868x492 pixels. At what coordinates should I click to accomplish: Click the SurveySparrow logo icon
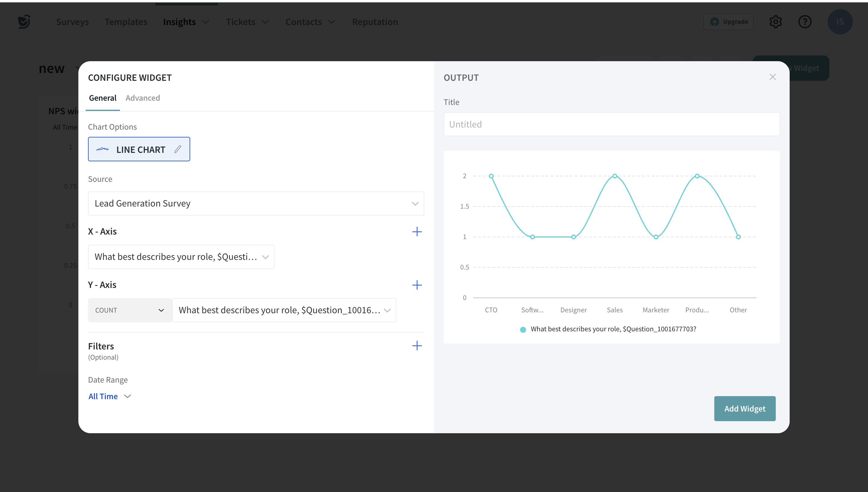tap(24, 22)
